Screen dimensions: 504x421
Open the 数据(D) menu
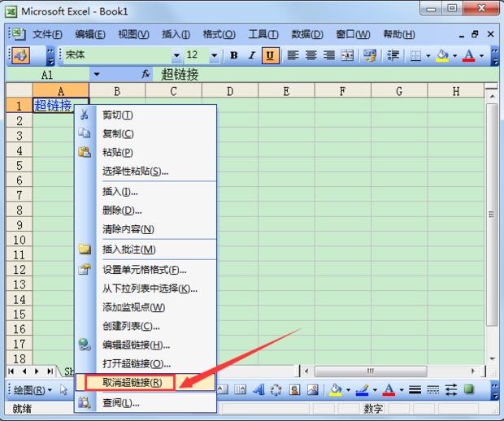point(307,34)
